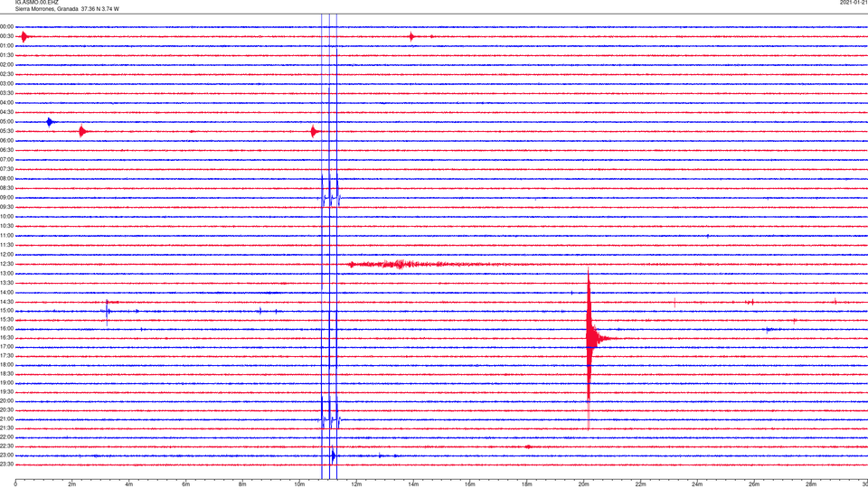Select the 01:00 time label
This screenshot has width=868, height=488.
[x=6, y=46]
